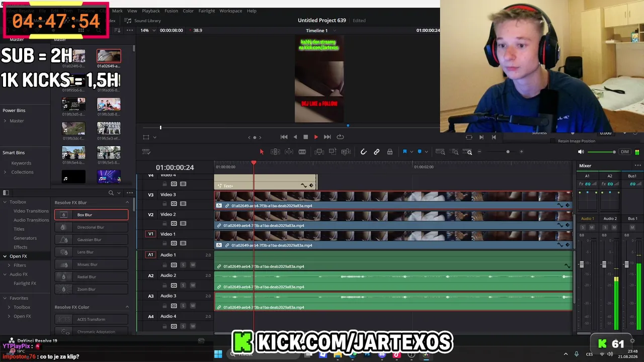Open the Fusion menu
This screenshot has width=644, height=362.
point(171,11)
